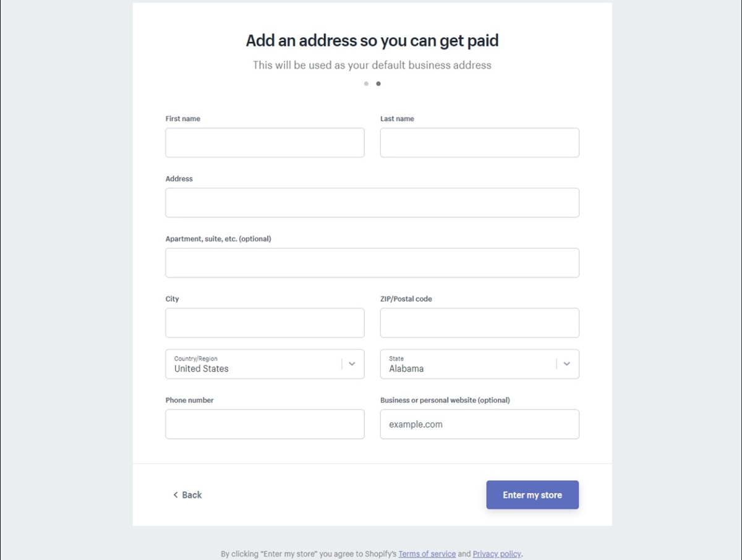Open the Country/Region United States dropdown
Screen dimensions: 742x560
pyautogui.click(x=254, y=364)
